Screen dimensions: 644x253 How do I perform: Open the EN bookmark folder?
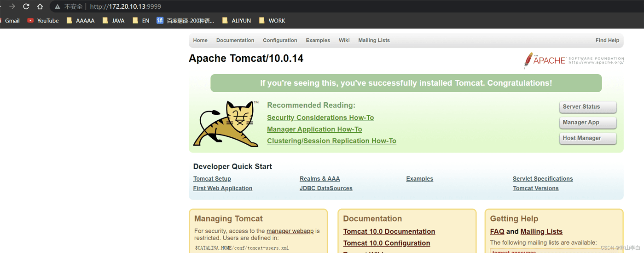tap(141, 21)
